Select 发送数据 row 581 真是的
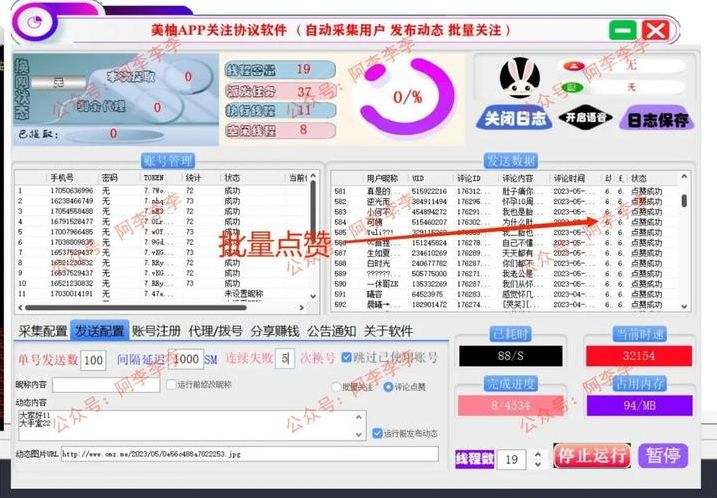The width and height of the screenshot is (717, 498). coord(506,191)
